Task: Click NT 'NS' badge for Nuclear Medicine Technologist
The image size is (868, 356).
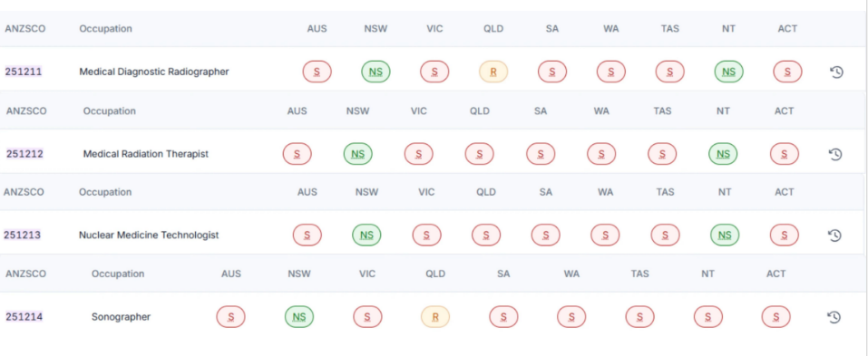Action: point(725,236)
